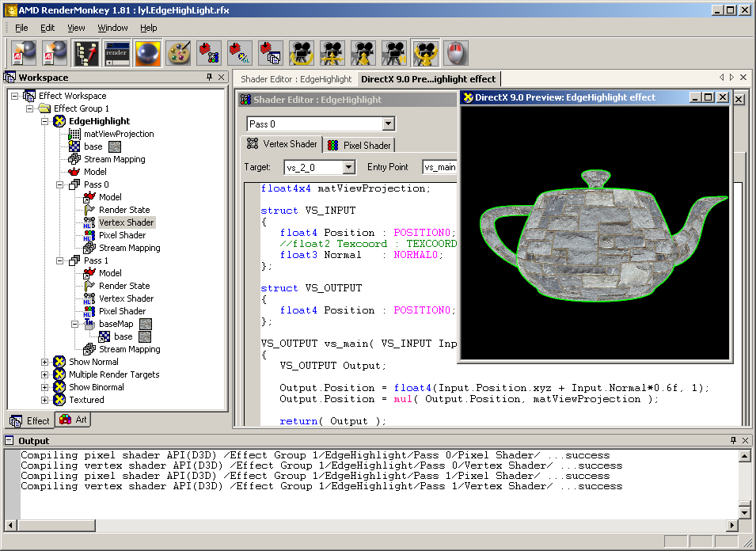Select the base texture under EdgeHighlight
756x551 pixels.
pyautogui.click(x=93, y=146)
